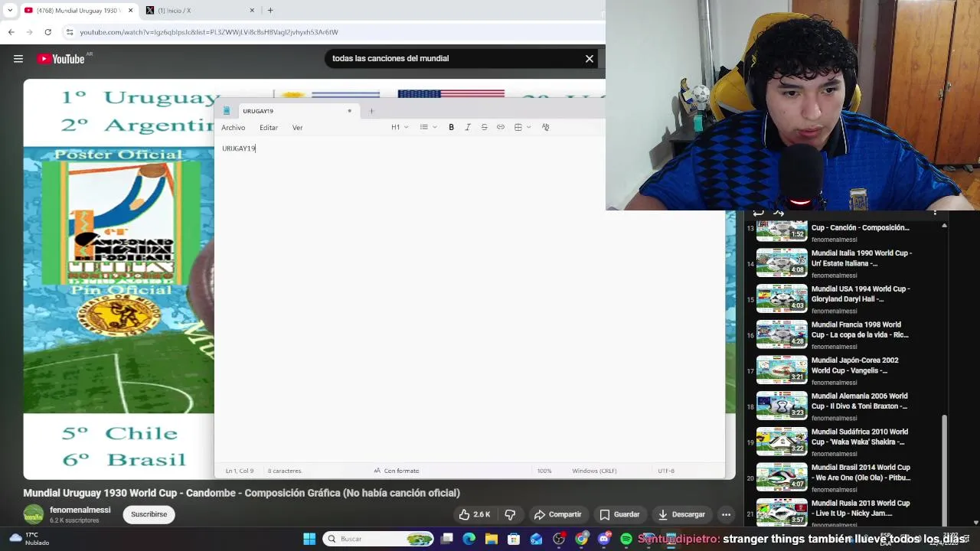Click Con formato in Notepad status bar
The image size is (980, 551).
[x=397, y=471]
